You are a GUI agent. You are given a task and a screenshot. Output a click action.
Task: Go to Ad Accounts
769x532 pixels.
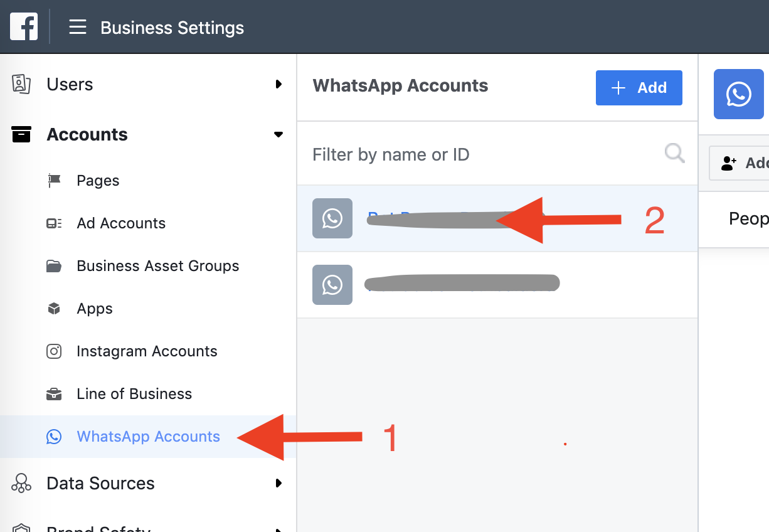coord(121,223)
